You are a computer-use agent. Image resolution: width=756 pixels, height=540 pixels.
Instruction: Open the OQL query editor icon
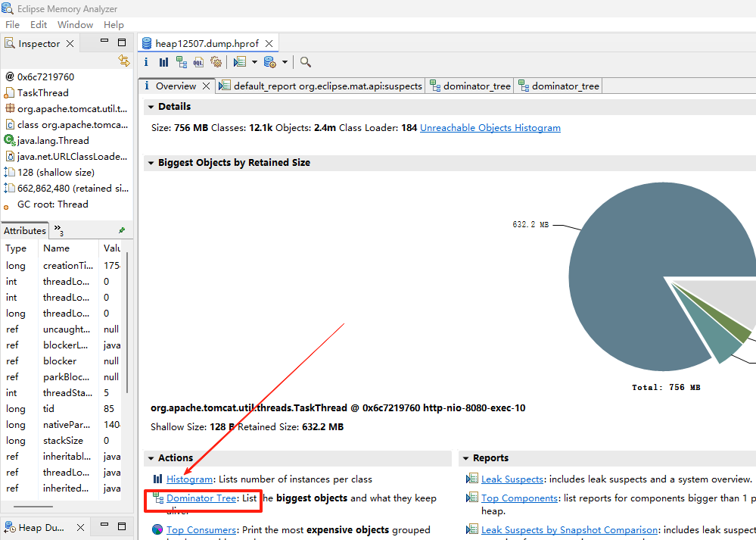click(199, 62)
